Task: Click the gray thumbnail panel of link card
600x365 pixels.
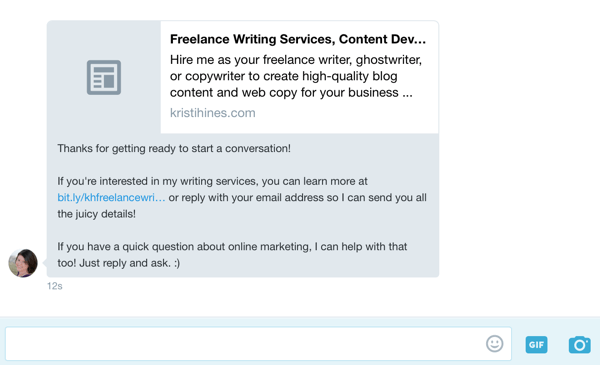Action: 104,77
